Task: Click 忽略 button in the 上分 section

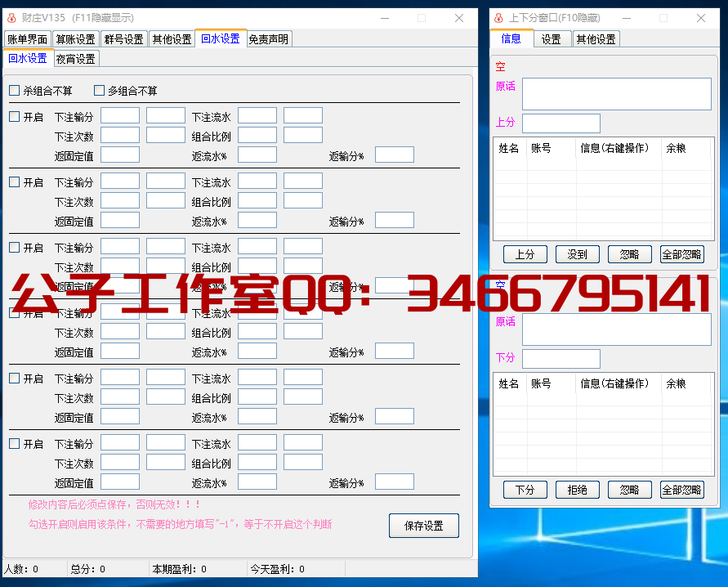Action: 630,254
